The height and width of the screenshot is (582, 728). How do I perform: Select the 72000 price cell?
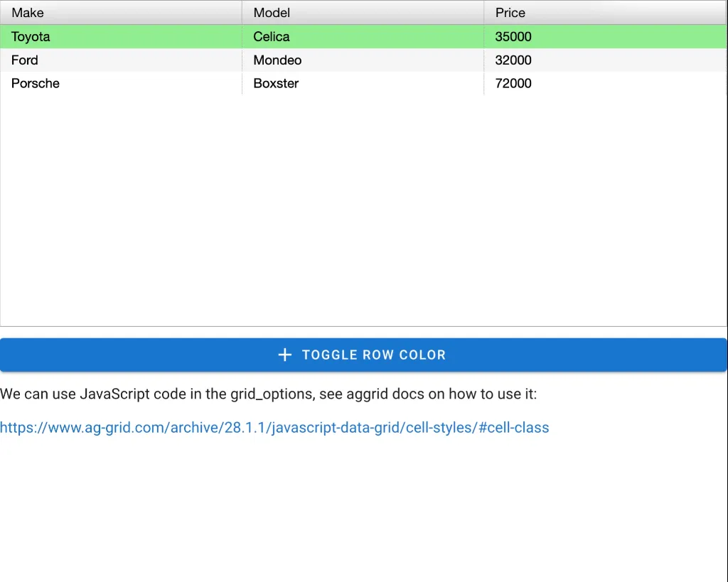tap(513, 83)
